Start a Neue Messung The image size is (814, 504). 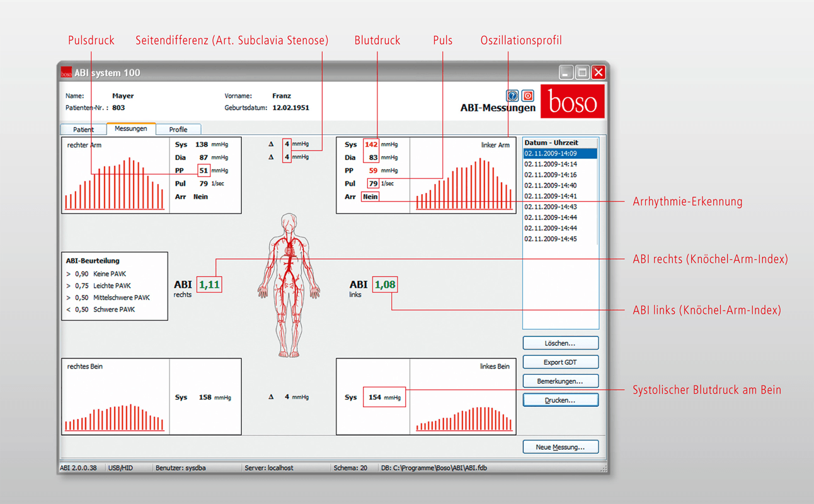click(x=560, y=447)
